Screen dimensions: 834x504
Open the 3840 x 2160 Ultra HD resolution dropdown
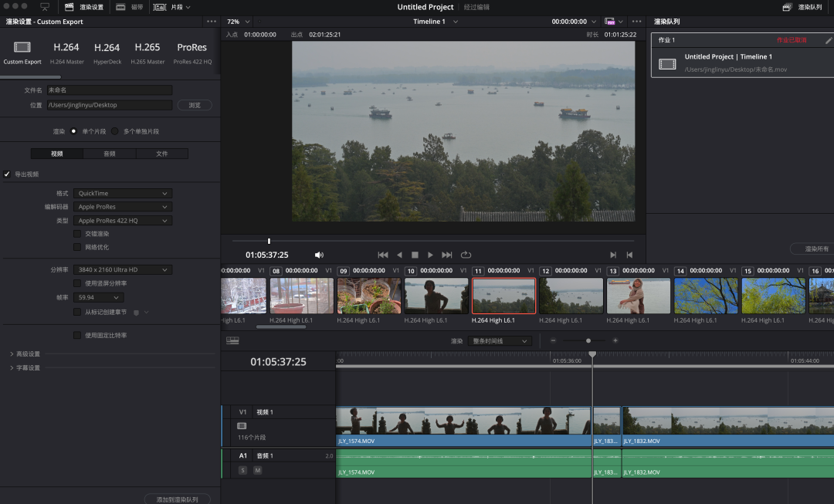coord(123,269)
